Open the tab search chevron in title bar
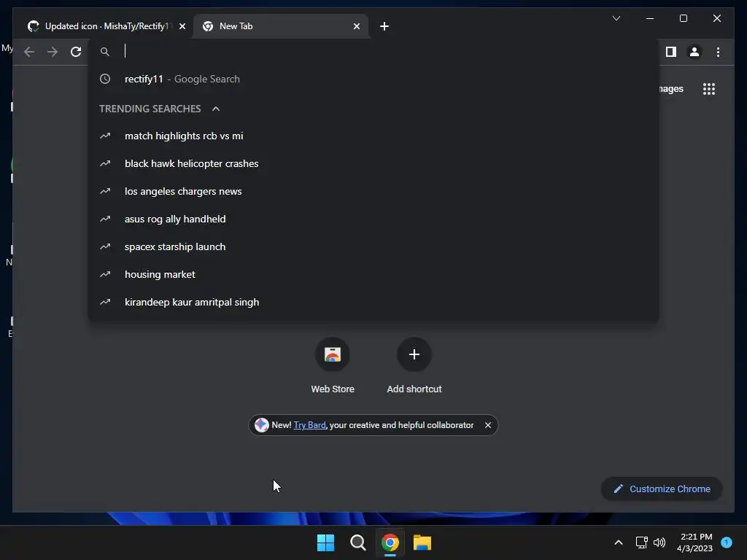This screenshot has width=747, height=560. click(x=616, y=18)
